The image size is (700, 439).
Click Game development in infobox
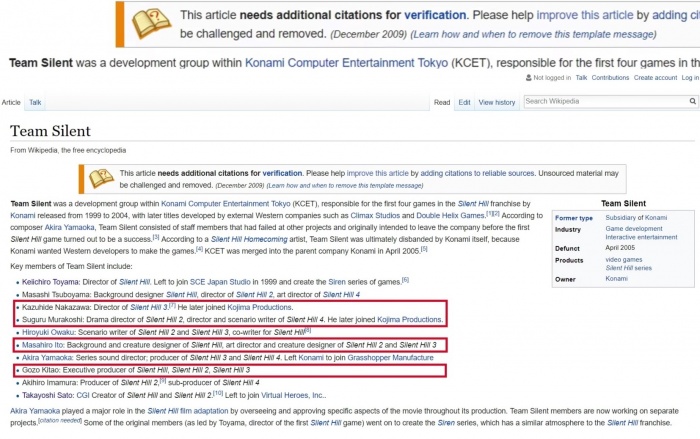(634, 229)
